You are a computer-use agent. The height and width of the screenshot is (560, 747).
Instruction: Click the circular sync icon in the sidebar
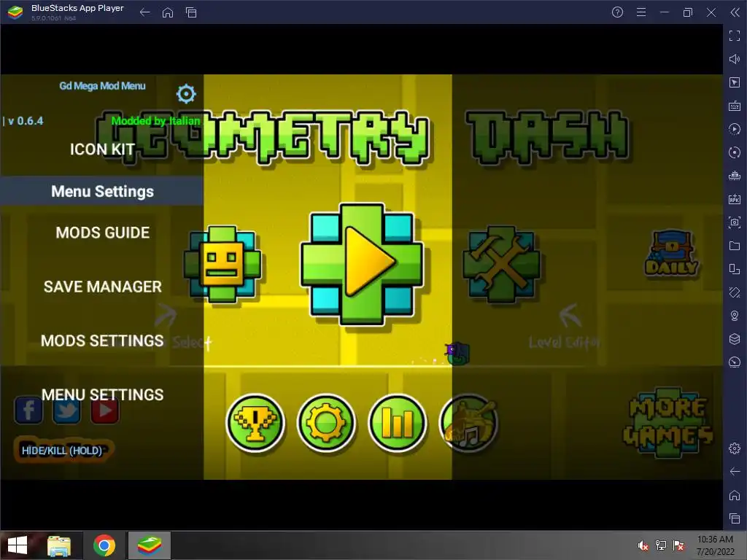click(x=735, y=152)
